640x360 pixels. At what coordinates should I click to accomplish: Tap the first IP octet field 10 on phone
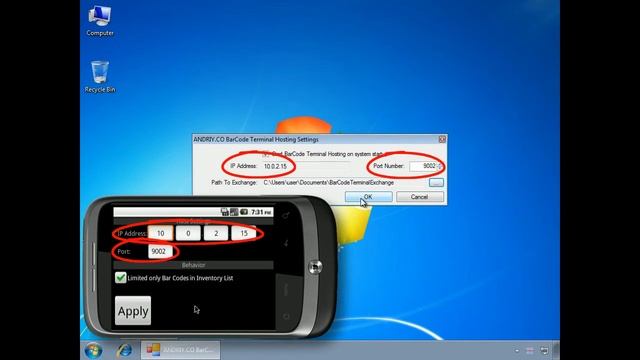(x=160, y=233)
